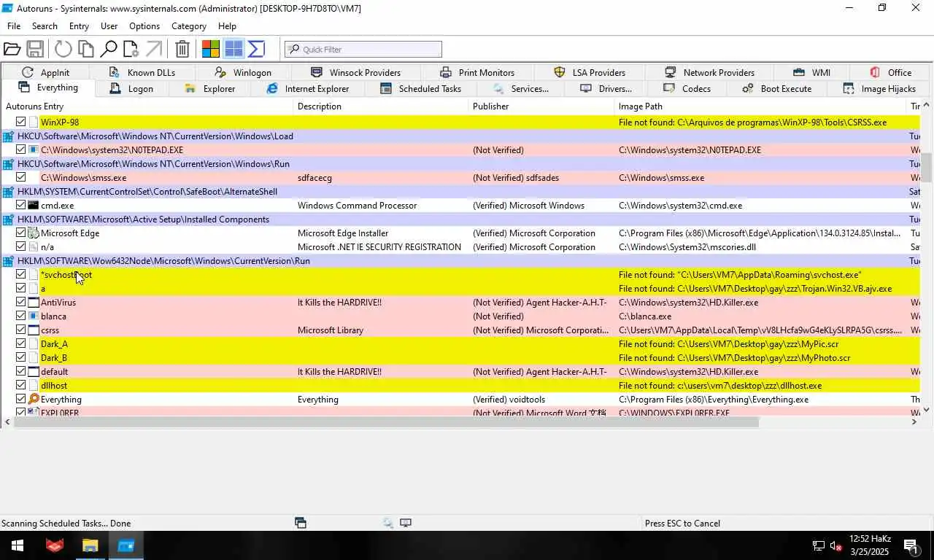Click the Everything entry magnifier icon
The height and width of the screenshot is (560, 934).
(x=33, y=400)
